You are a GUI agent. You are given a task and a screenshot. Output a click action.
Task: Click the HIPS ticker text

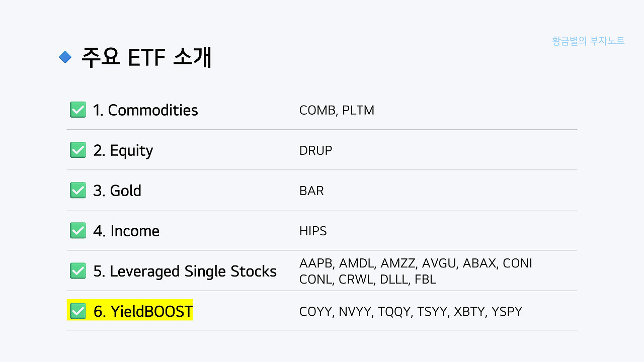313,231
